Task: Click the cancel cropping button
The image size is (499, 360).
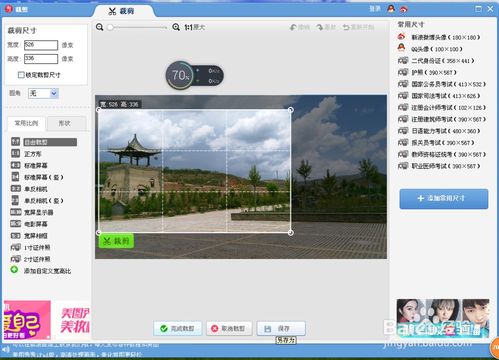Action: 229,328
